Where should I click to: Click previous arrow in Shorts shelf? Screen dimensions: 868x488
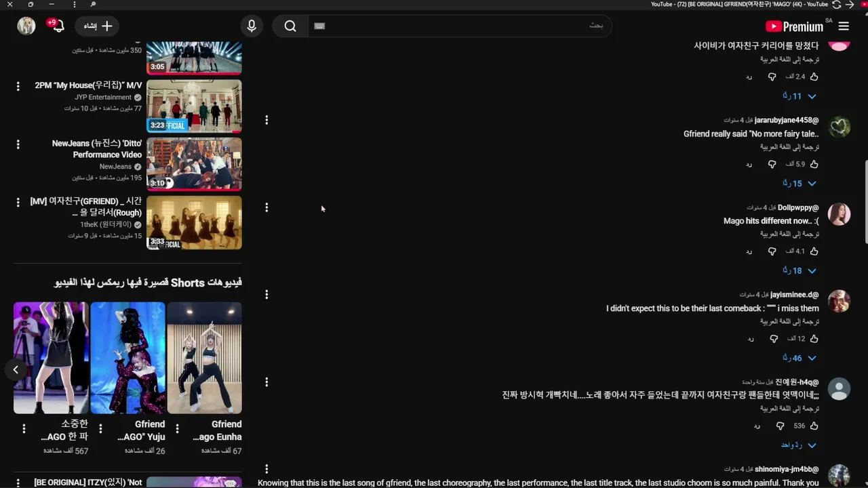pos(16,369)
